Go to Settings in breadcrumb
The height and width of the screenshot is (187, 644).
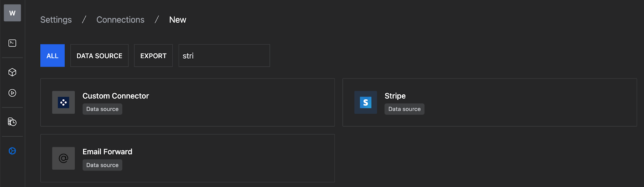coord(56,20)
